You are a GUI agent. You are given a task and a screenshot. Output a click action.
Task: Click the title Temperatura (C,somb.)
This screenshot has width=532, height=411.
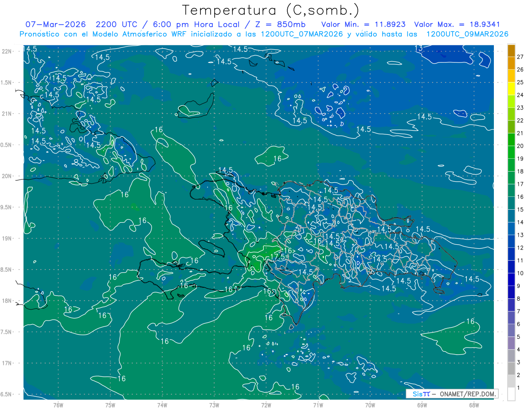pyautogui.click(x=270, y=10)
